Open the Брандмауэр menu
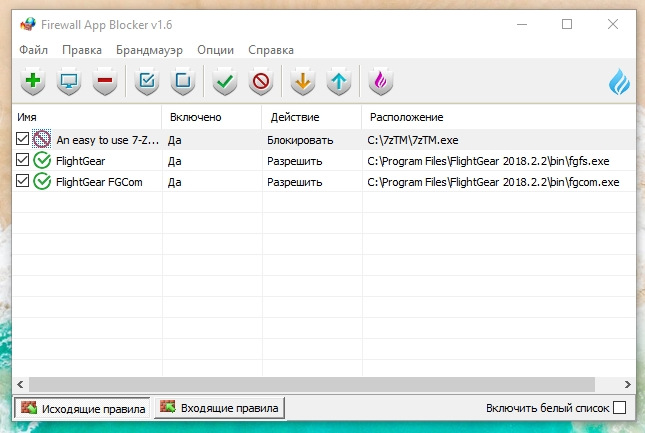 point(149,50)
